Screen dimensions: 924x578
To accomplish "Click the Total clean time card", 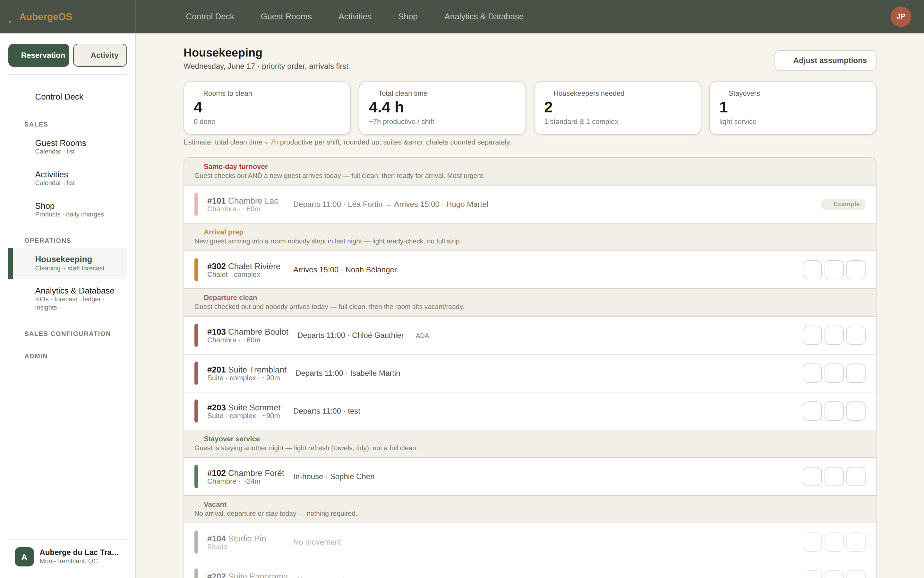I will (x=442, y=108).
